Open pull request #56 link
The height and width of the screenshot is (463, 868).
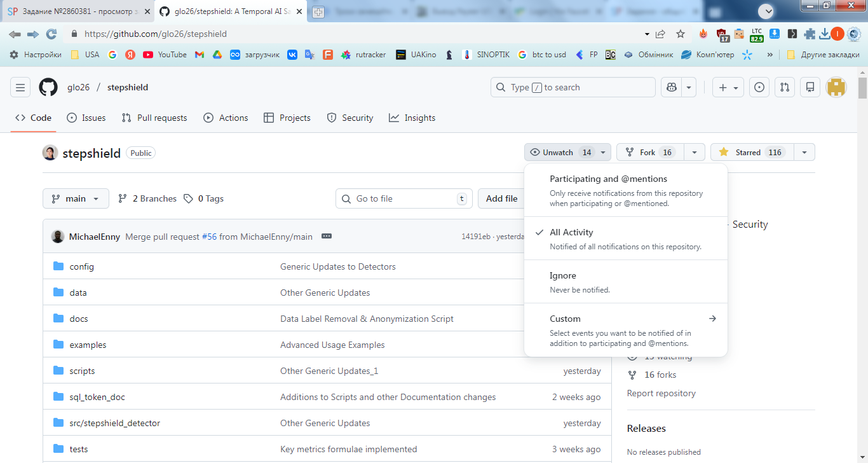click(210, 237)
